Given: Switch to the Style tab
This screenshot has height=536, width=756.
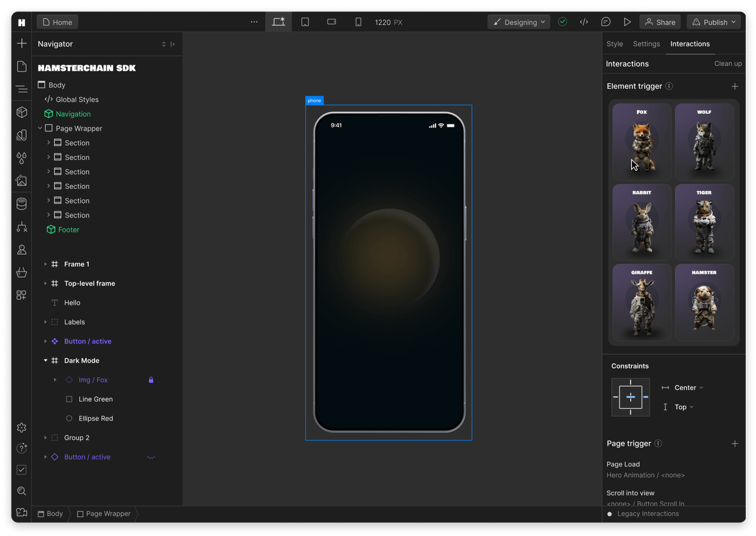Looking at the screenshot, I should 614,44.
